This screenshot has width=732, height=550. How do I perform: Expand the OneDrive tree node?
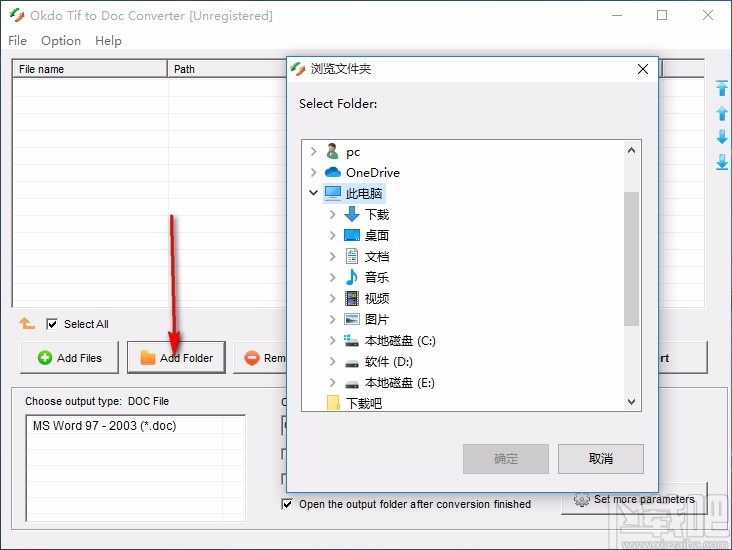pos(313,172)
